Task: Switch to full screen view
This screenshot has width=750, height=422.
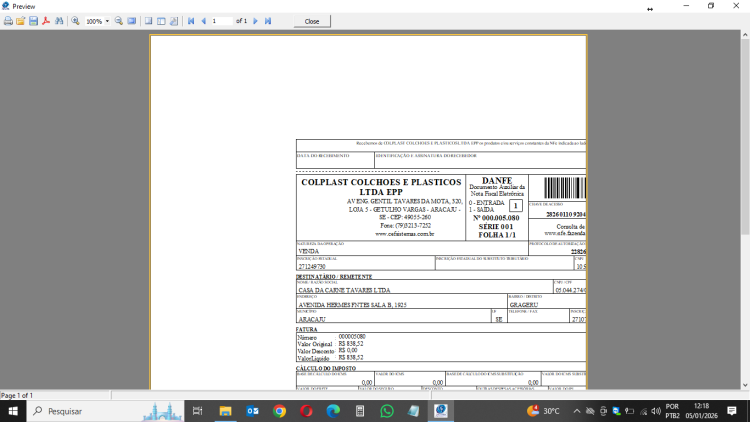Action: click(x=132, y=21)
